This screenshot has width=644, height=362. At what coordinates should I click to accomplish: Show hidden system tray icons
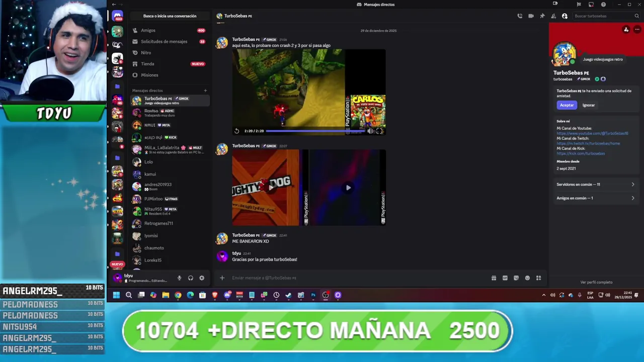[543, 295]
